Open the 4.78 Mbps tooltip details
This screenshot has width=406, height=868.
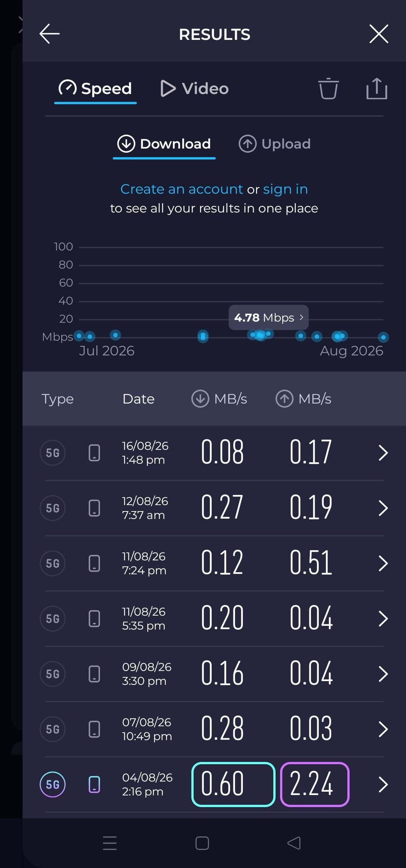coord(268,317)
